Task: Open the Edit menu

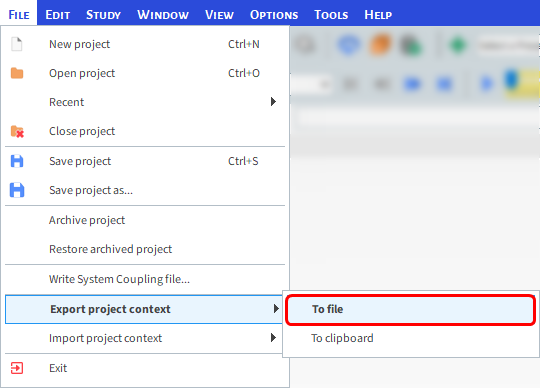Action: point(58,15)
